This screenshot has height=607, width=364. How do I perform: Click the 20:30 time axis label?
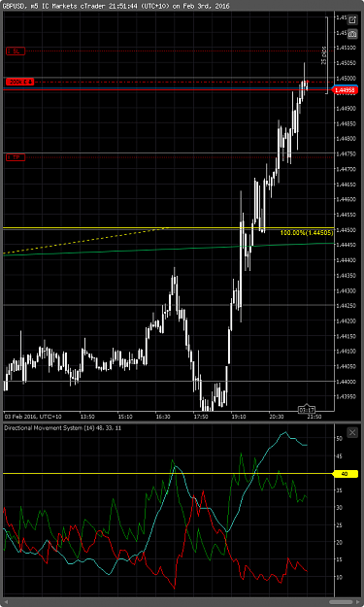[277, 417]
